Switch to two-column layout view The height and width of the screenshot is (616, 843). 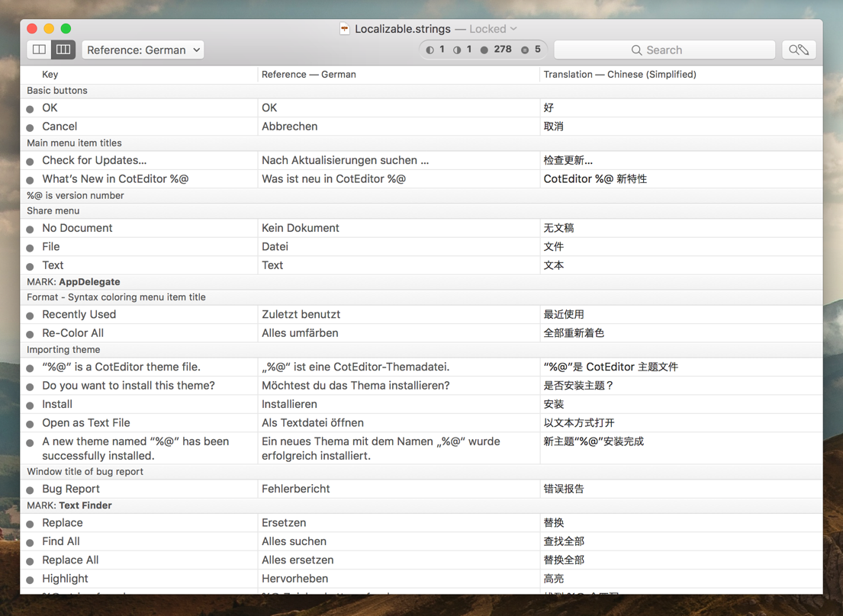(39, 50)
